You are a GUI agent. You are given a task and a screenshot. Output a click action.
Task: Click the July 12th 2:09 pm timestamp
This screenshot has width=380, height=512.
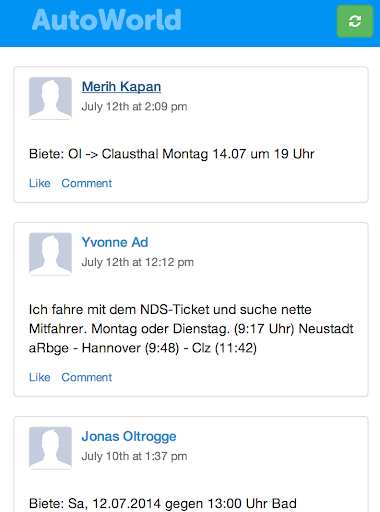point(134,107)
